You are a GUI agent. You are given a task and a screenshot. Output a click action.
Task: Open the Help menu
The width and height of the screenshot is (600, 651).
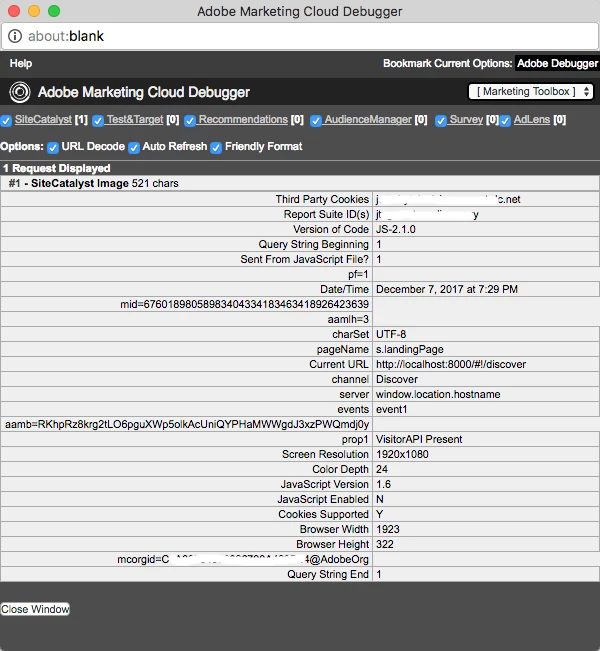21,63
